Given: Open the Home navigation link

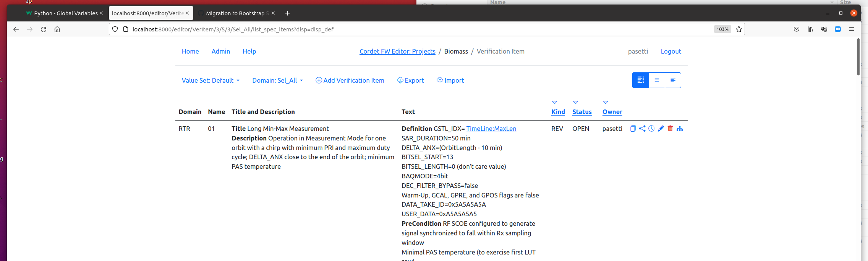Looking at the screenshot, I should [x=190, y=51].
